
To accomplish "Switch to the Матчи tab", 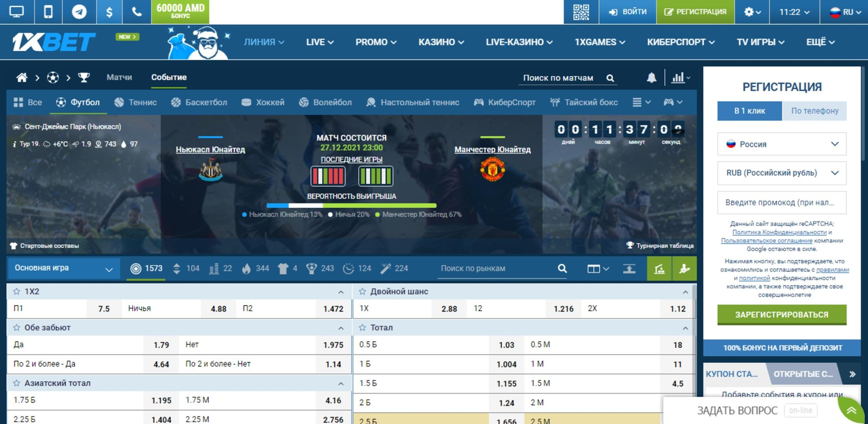I will 119,77.
